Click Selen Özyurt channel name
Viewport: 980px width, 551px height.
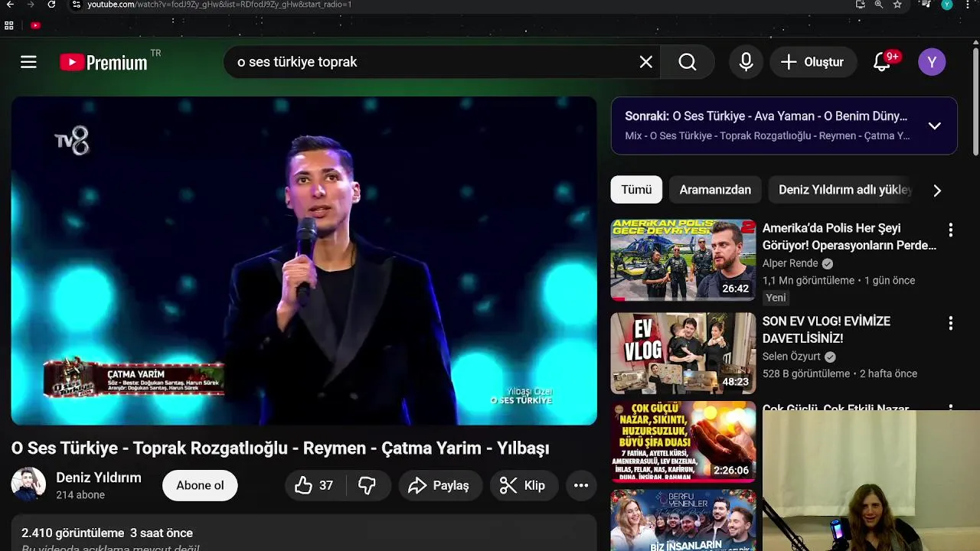click(x=791, y=357)
